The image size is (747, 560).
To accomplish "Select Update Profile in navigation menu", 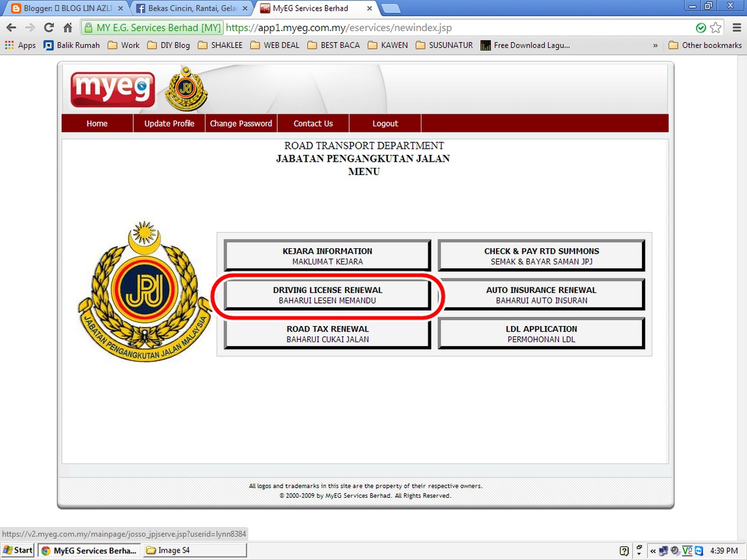I will coord(169,123).
